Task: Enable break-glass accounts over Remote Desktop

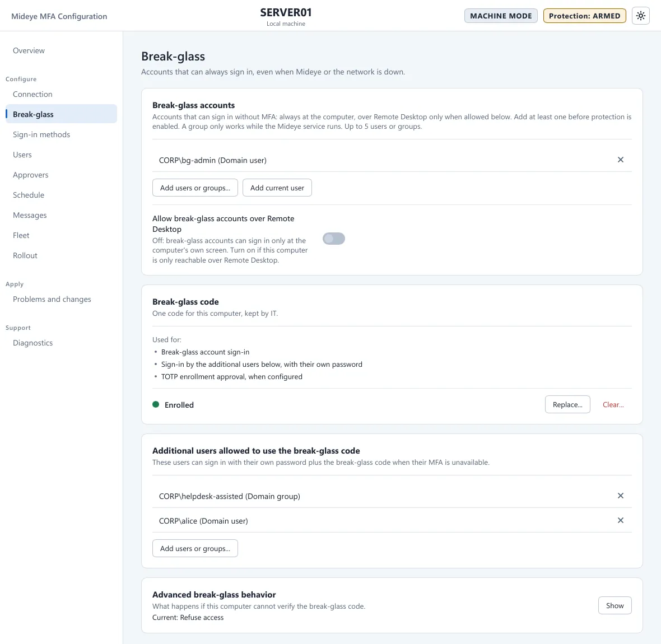Action: point(333,239)
